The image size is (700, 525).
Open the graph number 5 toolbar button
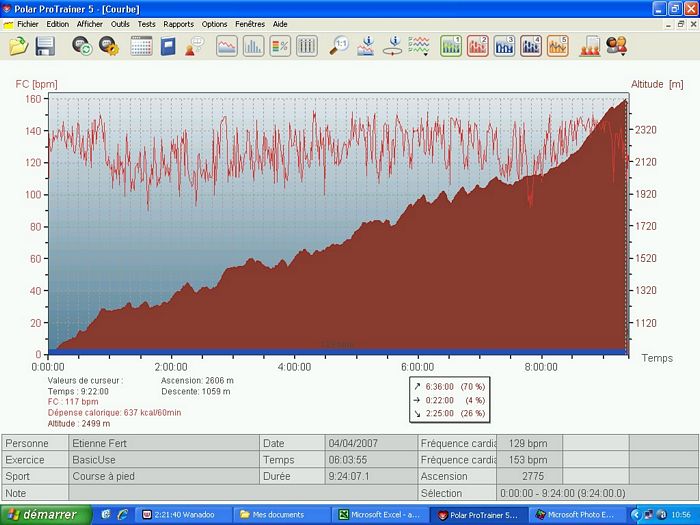pos(557,46)
